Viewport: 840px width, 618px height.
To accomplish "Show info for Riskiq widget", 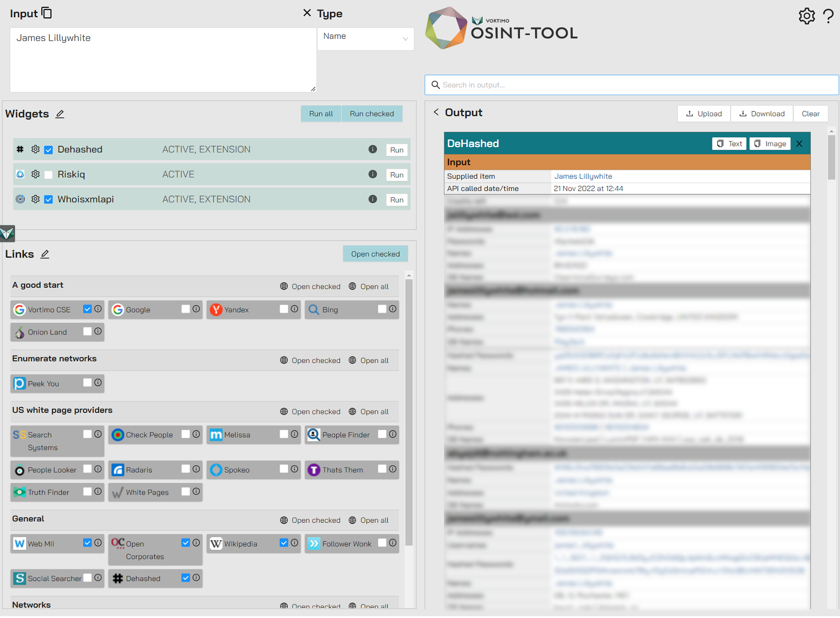I will [x=372, y=174].
